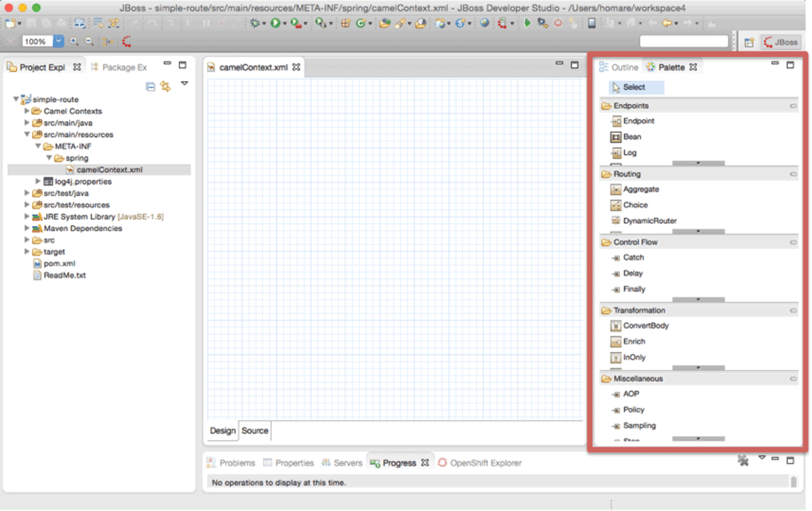Choose the Bean palette item
The image size is (812, 511).
[x=626, y=137]
